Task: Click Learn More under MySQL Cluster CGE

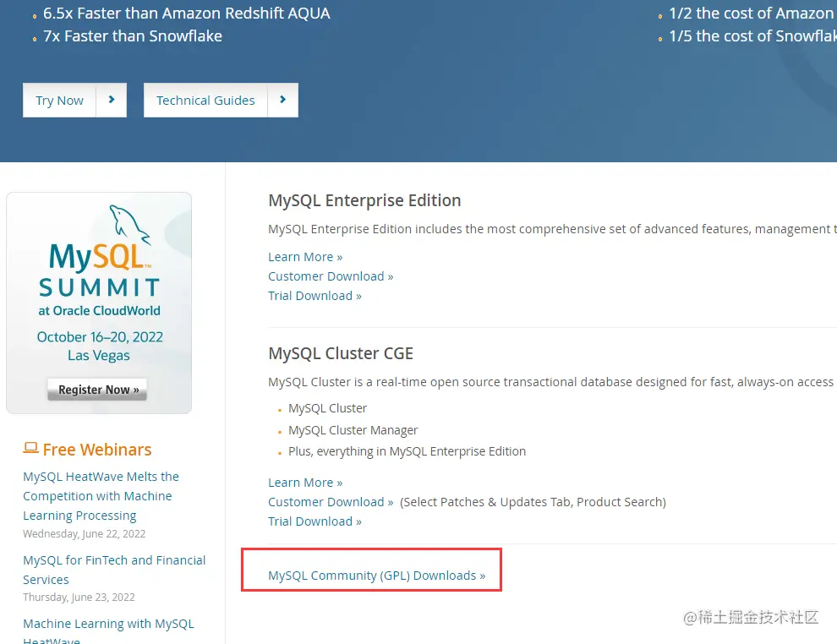Action: coord(305,483)
